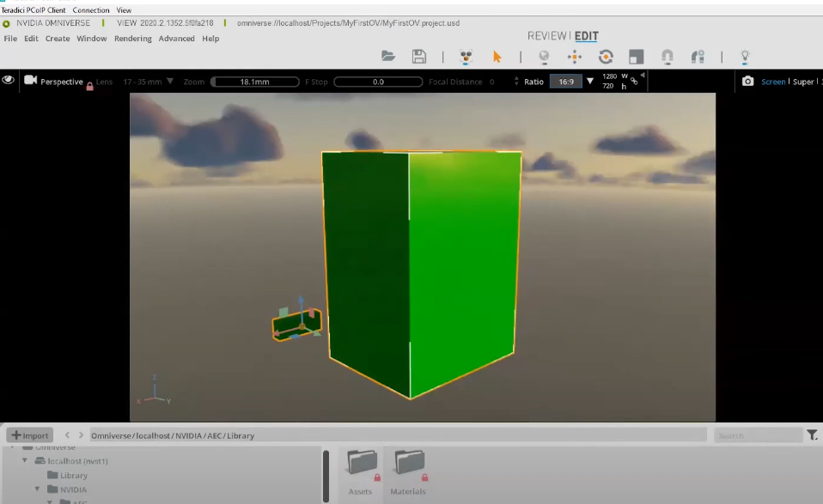Select the Library folder in tree

67,475
